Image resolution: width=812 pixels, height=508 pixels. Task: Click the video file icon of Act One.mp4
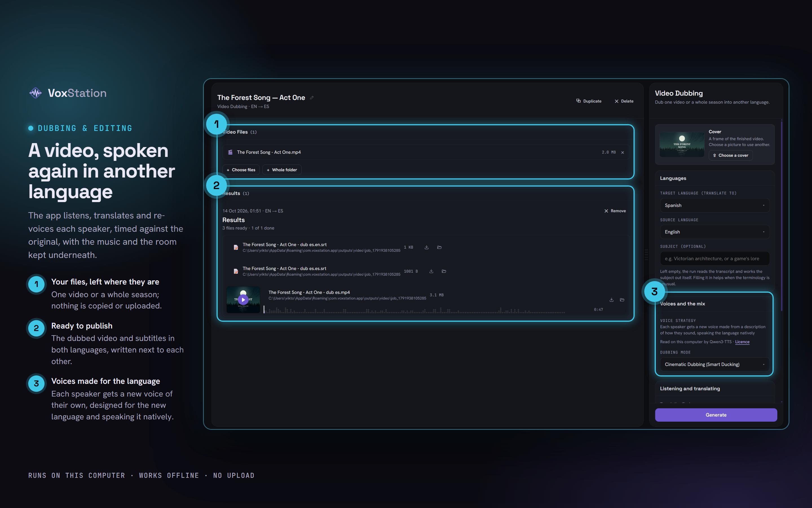tap(230, 152)
